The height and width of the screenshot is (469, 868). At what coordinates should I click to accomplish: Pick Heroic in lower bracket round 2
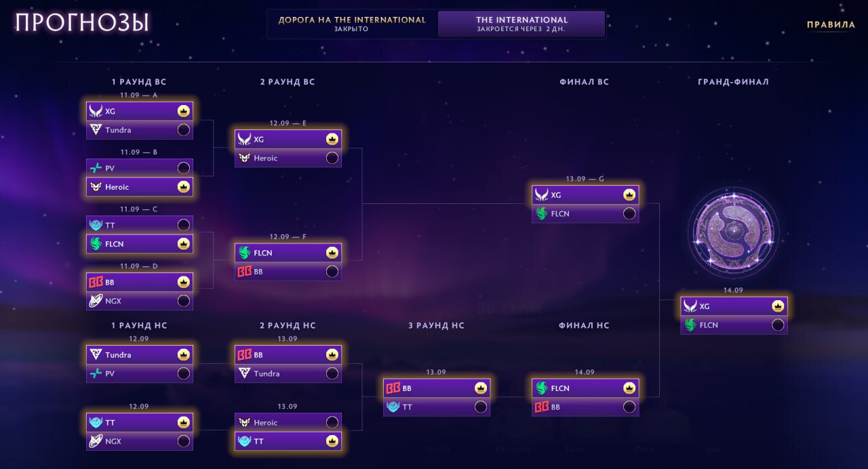332,422
